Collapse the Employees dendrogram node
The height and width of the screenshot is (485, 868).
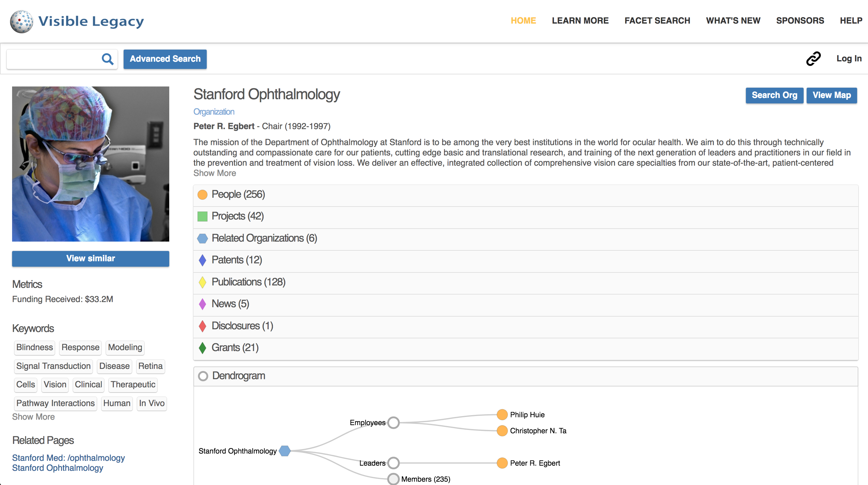[393, 423]
